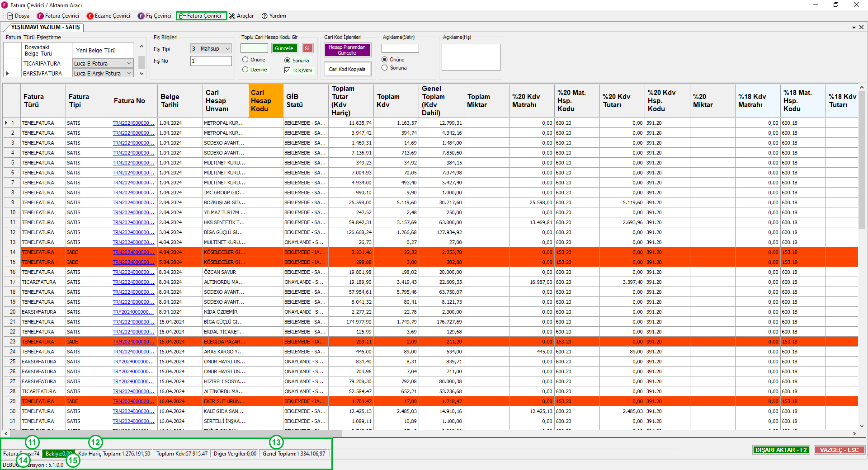
Task: Select the Üzerine radio button
Action: [x=255, y=70]
